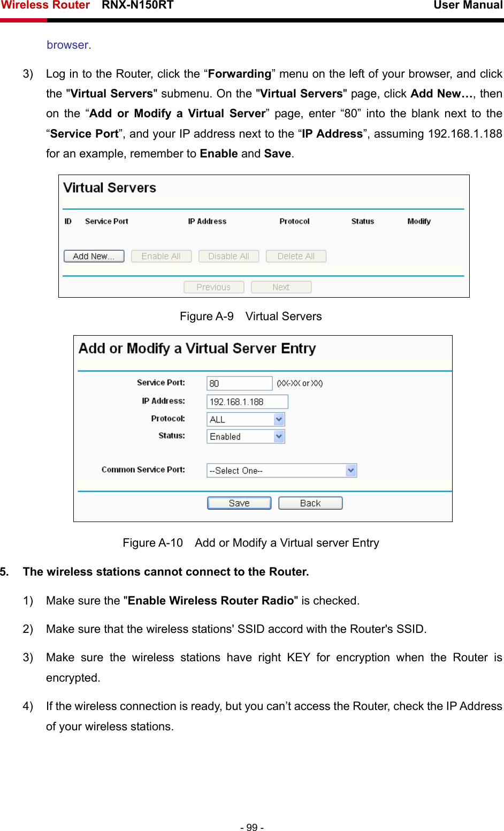Viewport: 504px width, 831px height.
Task: Click the Virtual Servers heading
Action: [110, 188]
